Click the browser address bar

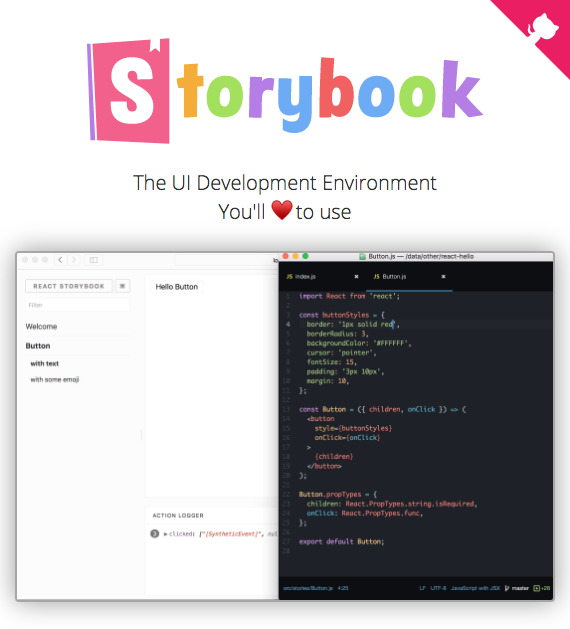pyautogui.click(x=227, y=260)
